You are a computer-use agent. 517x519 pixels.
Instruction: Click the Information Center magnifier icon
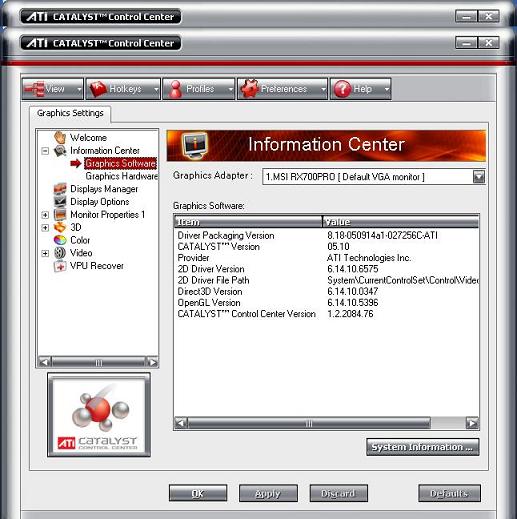tap(60, 151)
